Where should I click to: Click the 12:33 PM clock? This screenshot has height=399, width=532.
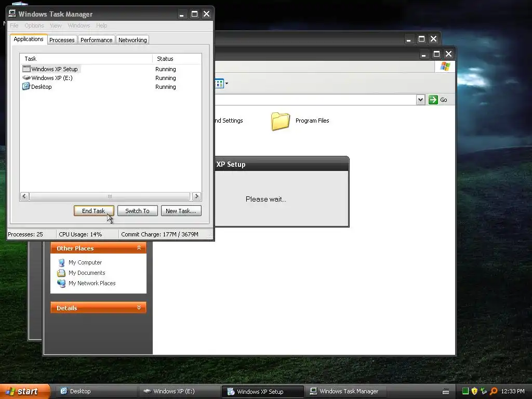(513, 391)
